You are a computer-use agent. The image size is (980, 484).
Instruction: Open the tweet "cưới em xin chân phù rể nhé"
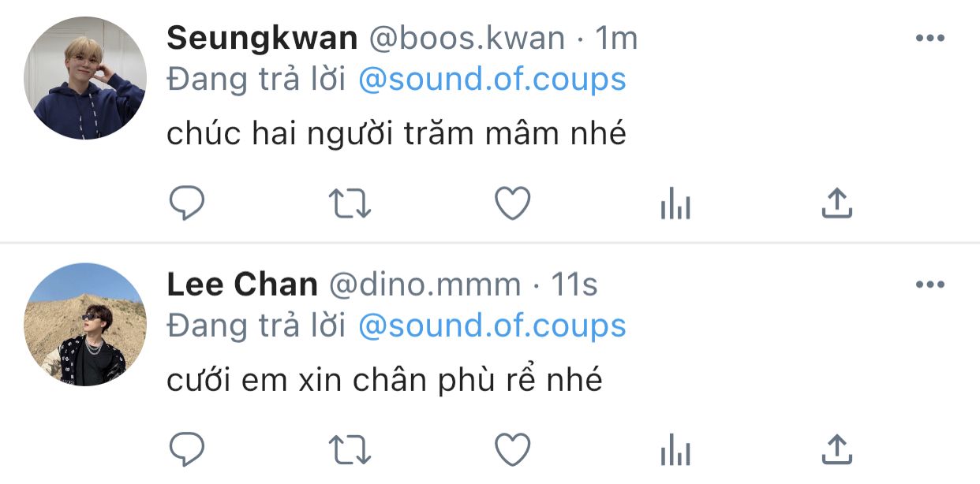click(384, 381)
